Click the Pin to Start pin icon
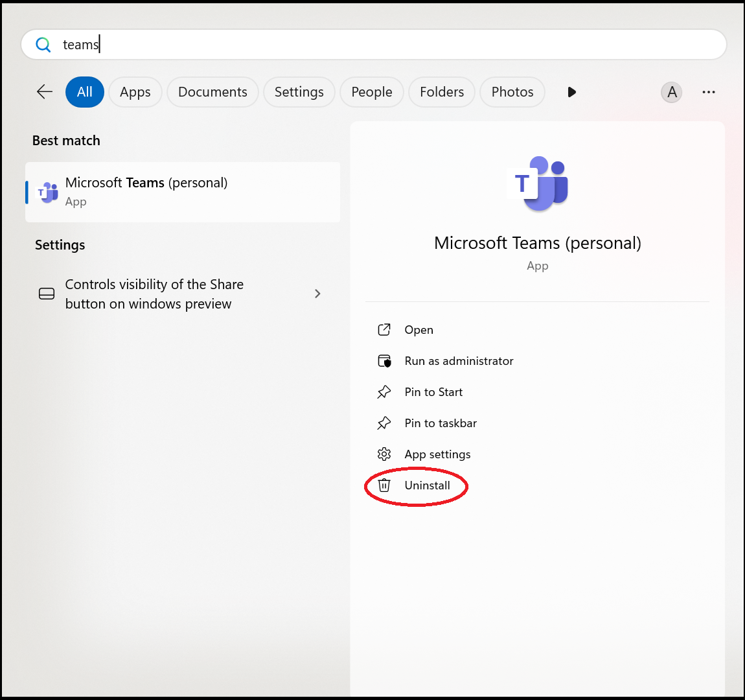745x700 pixels. point(384,392)
